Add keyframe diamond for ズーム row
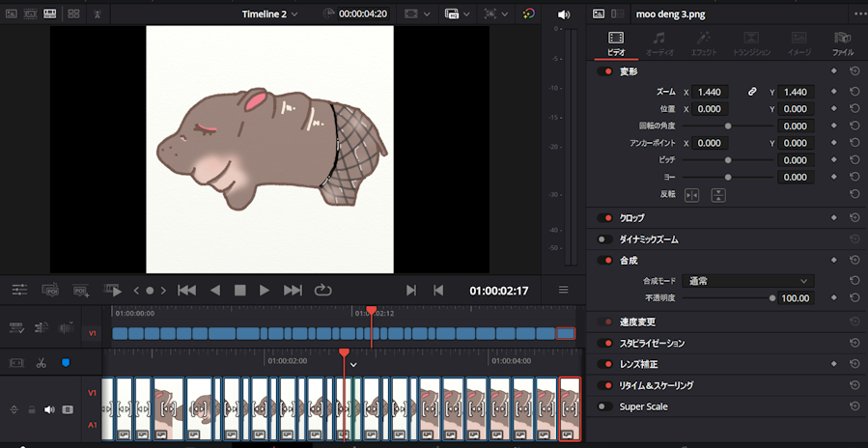 coord(833,92)
